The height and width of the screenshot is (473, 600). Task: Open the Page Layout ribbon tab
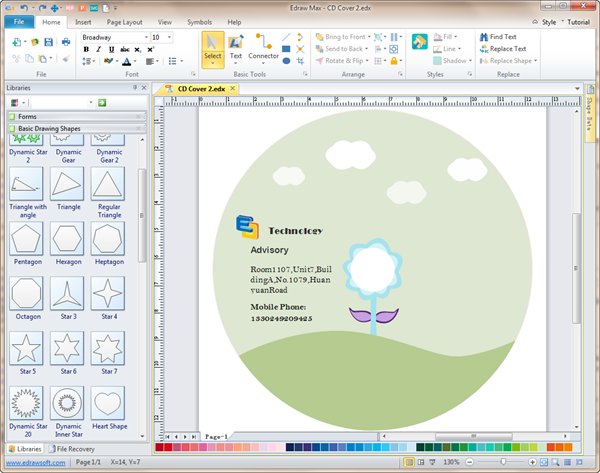(124, 21)
